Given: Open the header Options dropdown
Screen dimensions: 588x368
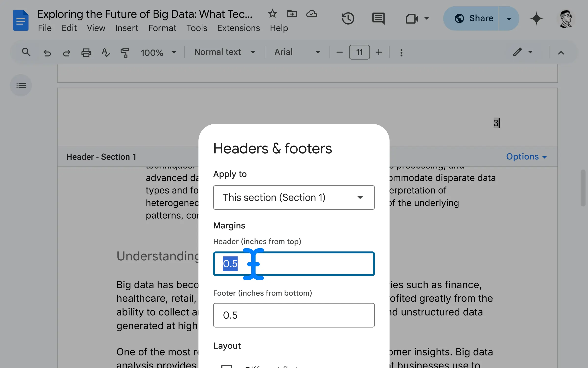Looking at the screenshot, I should tap(527, 157).
